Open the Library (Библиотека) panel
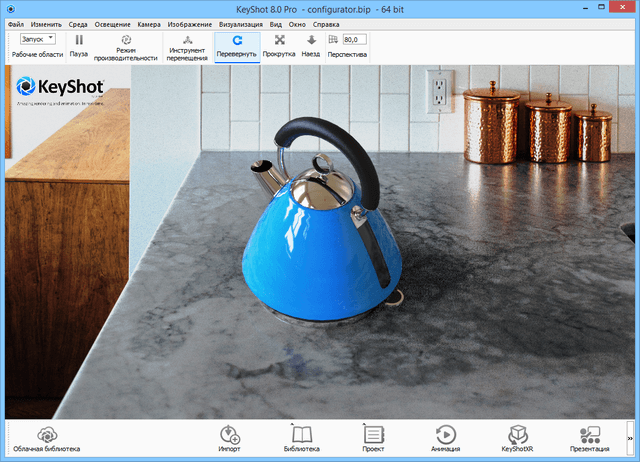 point(301,434)
